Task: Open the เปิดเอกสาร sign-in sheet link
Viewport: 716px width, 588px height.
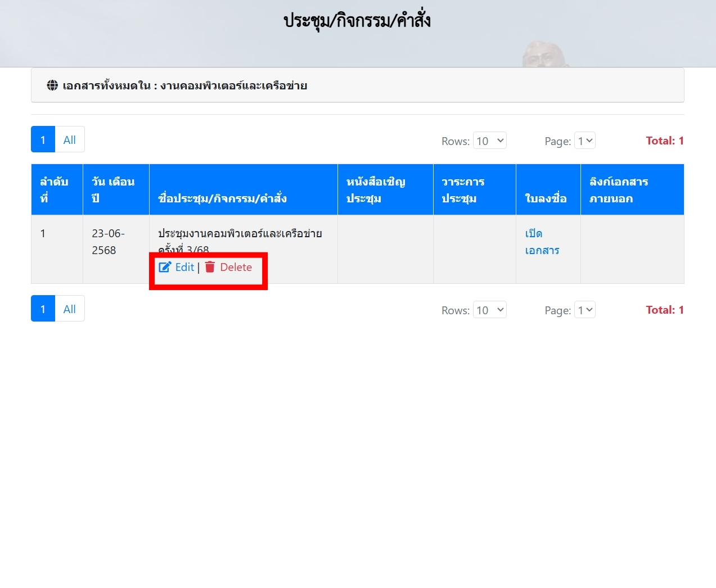Action: coord(541,242)
